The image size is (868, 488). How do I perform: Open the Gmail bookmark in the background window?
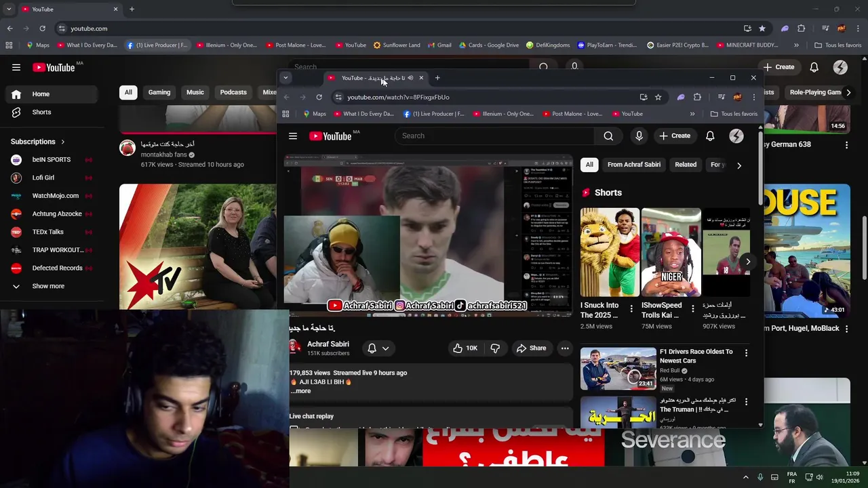439,45
